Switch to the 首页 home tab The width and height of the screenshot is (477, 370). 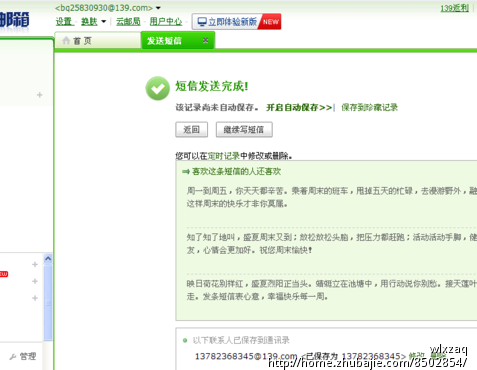(97, 41)
